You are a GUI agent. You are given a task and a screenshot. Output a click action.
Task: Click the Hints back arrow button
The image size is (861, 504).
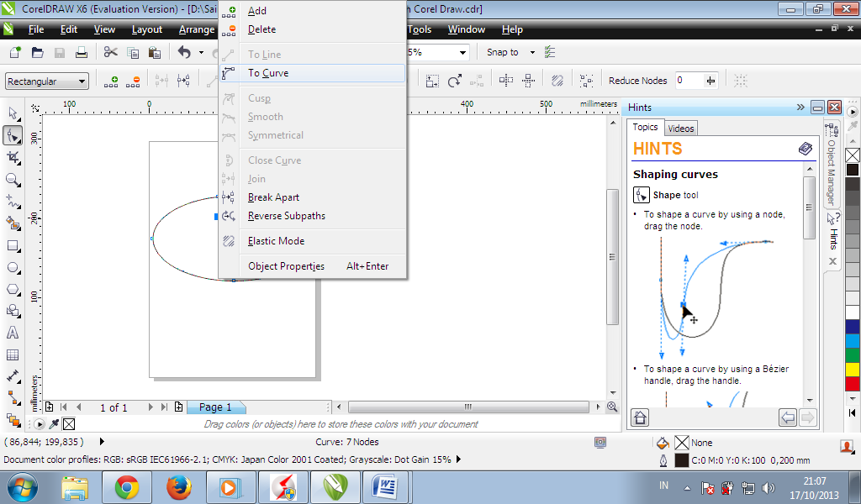(787, 417)
